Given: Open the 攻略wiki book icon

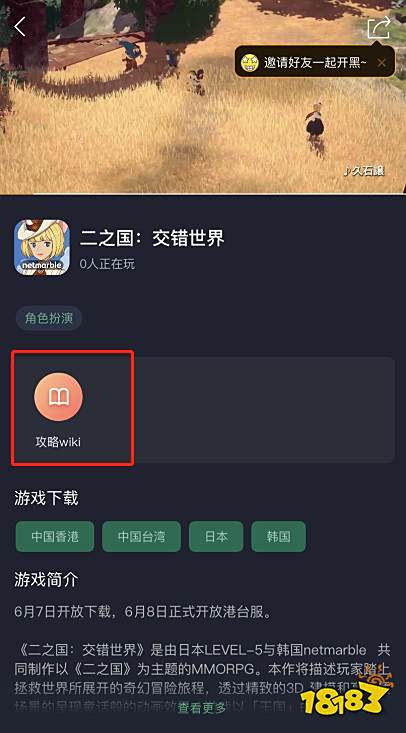Looking at the screenshot, I should pyautogui.click(x=58, y=397).
